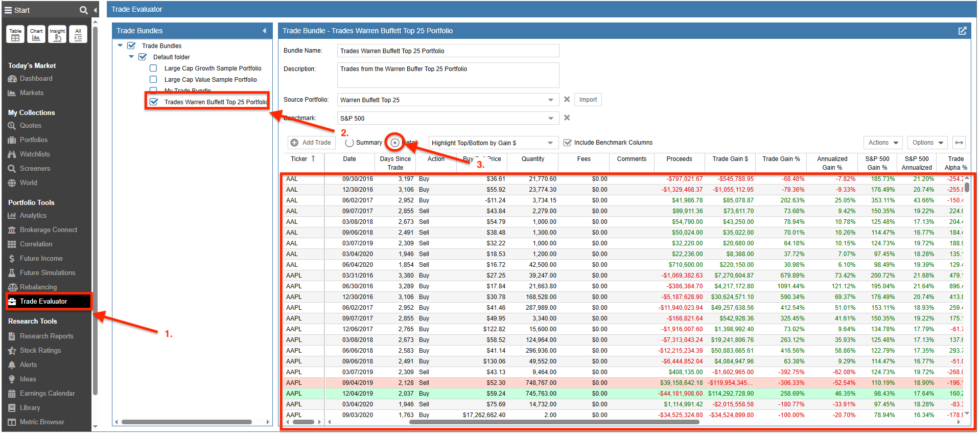Open Benchmark S&P 500 dropdown

pyautogui.click(x=551, y=118)
